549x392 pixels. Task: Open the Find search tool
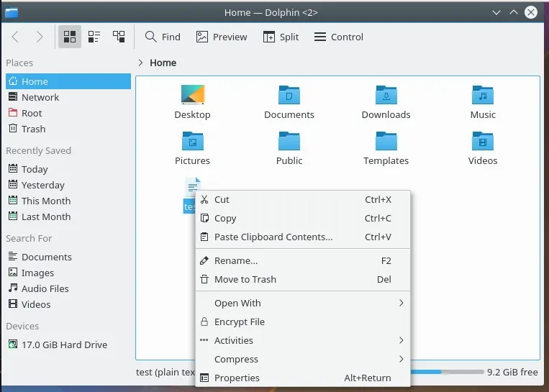click(x=163, y=37)
